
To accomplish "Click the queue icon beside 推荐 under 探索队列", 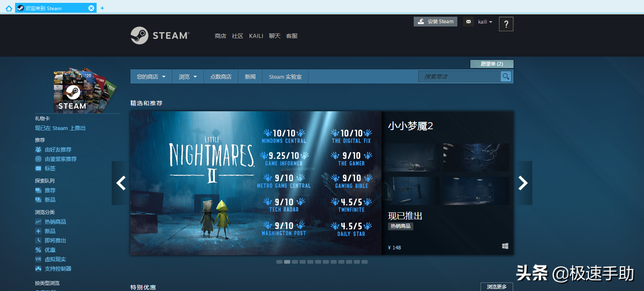I will pos(38,190).
